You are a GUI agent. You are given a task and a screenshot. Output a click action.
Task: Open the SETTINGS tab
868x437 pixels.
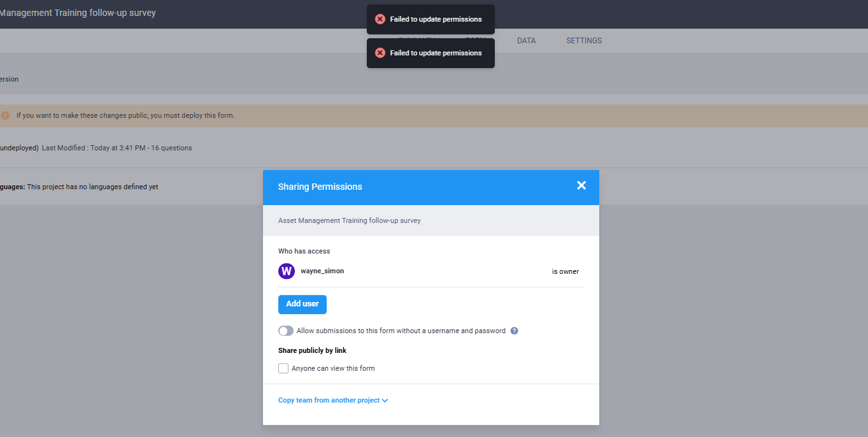(584, 41)
